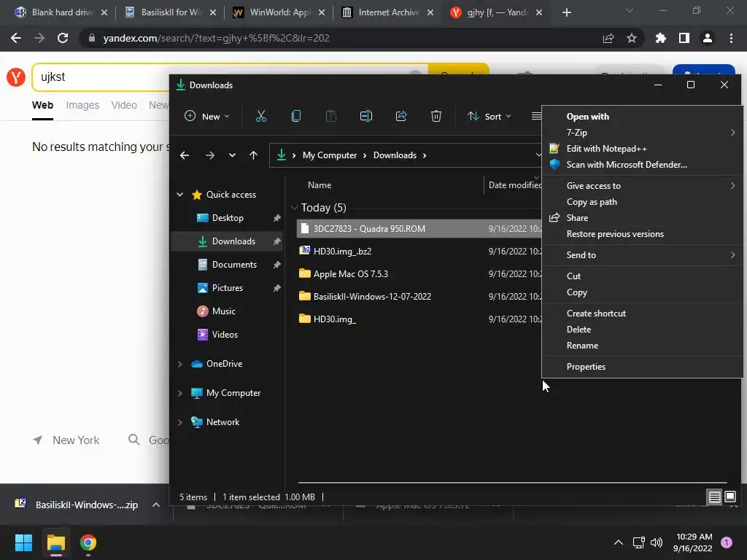747x560 pixels.
Task: Choose Cut in context menu
Action: pos(642,276)
